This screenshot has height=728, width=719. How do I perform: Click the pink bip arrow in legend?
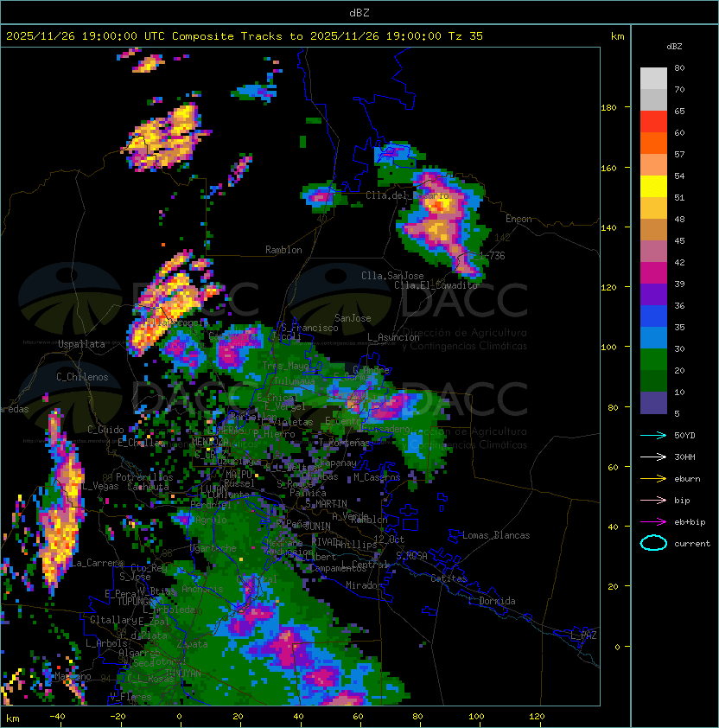click(653, 500)
